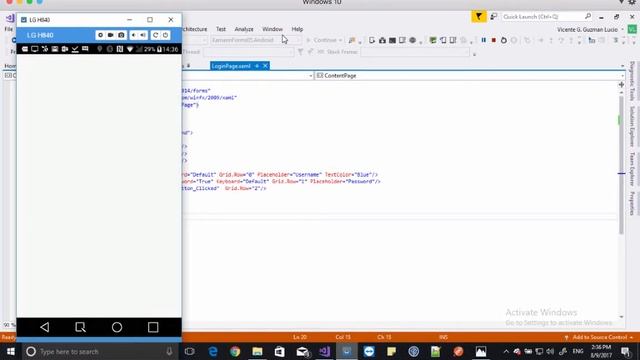This screenshot has width=640, height=360.
Task: Click the Ln 20 status bar indicator
Action: click(x=300, y=337)
